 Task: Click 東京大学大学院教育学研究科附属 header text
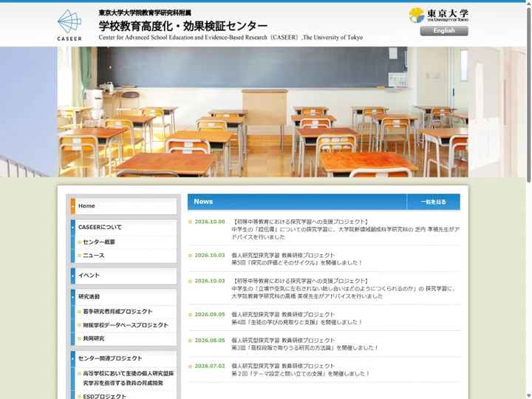[145, 13]
